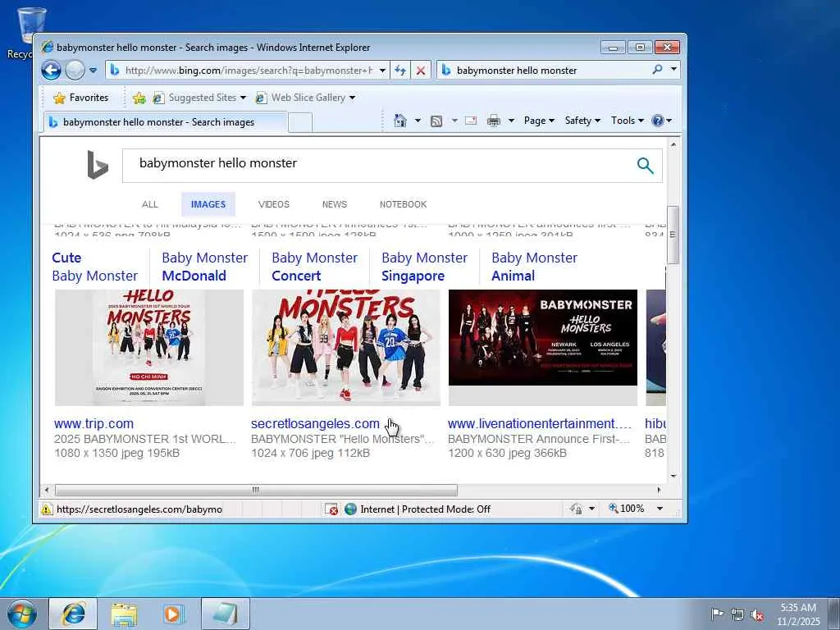Switch to the VIDEOS results tab
This screenshot has height=630, width=840.
(274, 204)
